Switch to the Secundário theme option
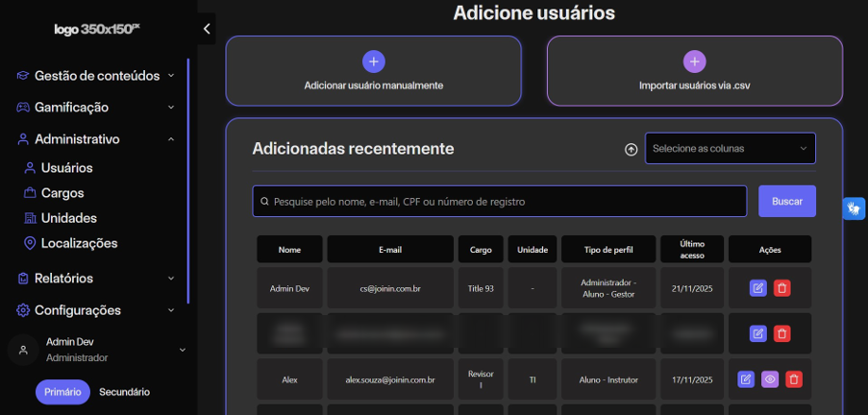 [x=125, y=392]
